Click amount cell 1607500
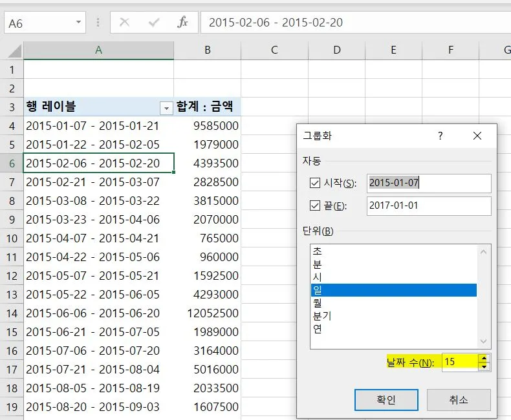 (x=208, y=407)
